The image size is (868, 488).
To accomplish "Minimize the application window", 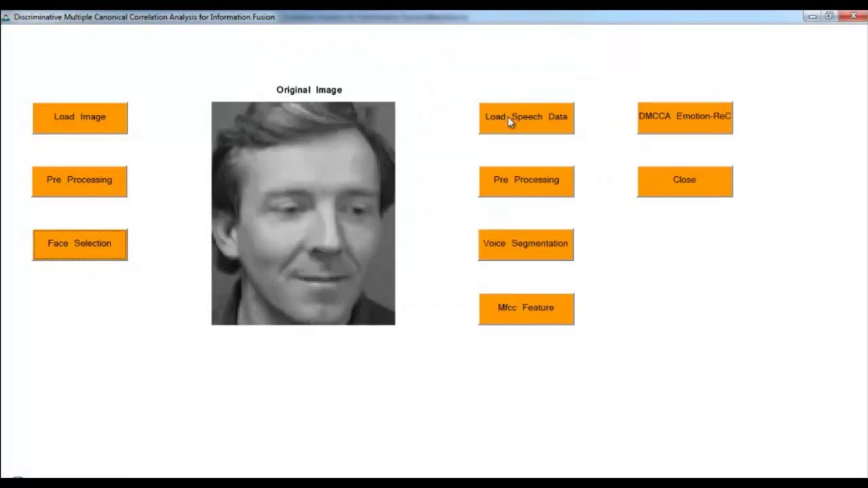I will 812,16.
